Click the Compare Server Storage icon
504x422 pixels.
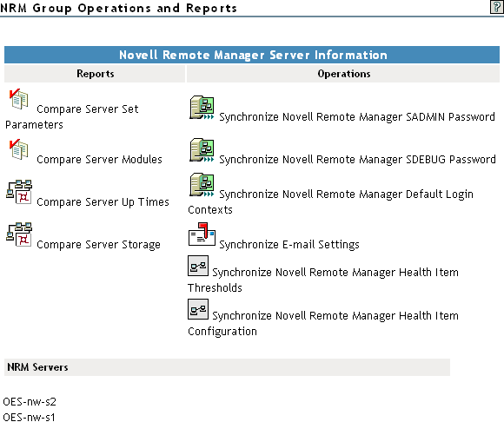pyautogui.click(x=19, y=234)
